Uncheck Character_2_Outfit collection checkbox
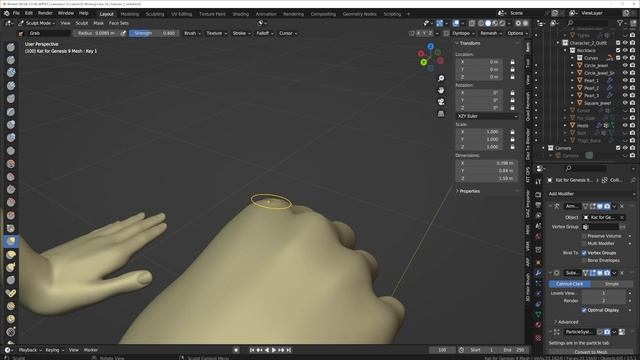The height and width of the screenshot is (360, 640). click(x=618, y=43)
